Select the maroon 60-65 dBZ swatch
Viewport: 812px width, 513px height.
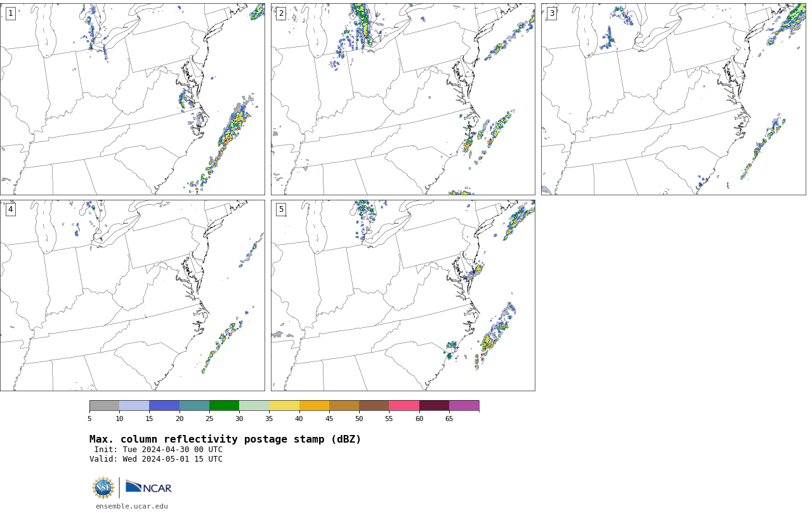[434, 405]
